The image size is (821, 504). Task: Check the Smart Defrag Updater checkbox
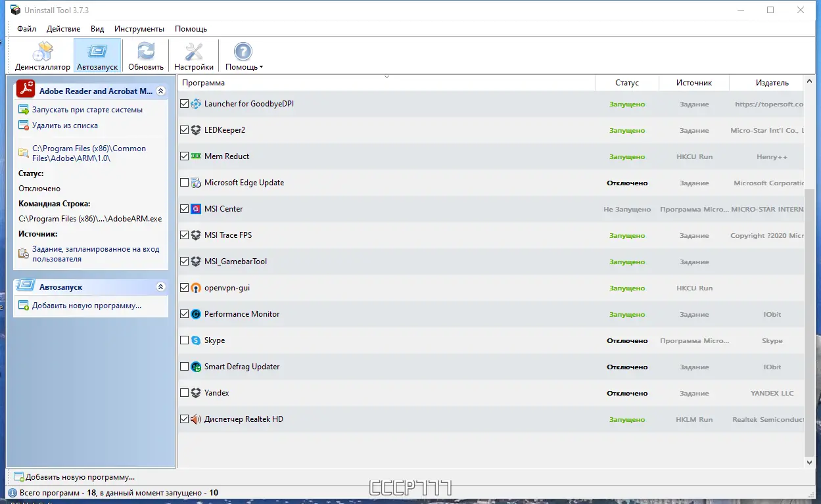185,367
